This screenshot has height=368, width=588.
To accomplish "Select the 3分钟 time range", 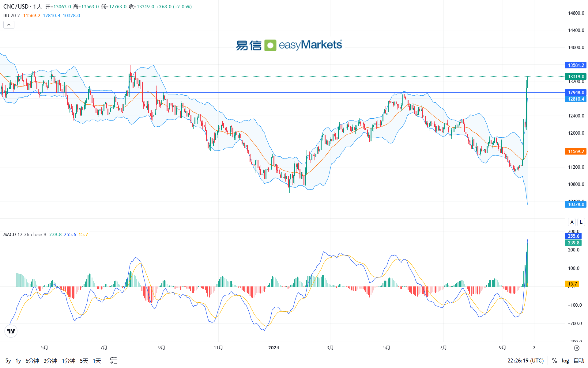I will (50, 361).
